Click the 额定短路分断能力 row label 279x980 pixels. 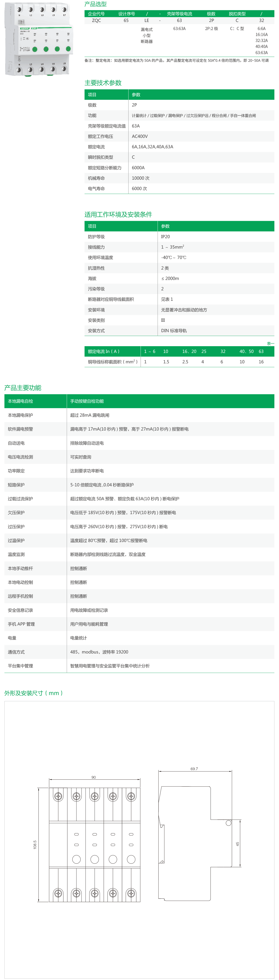[x=104, y=168]
